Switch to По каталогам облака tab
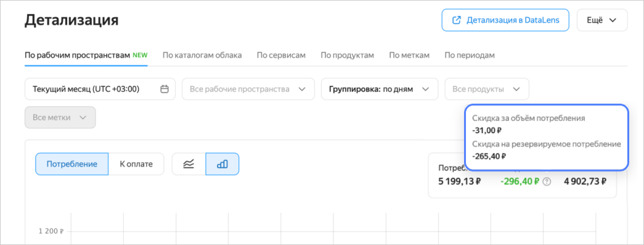The width and height of the screenshot is (644, 245). [x=202, y=55]
